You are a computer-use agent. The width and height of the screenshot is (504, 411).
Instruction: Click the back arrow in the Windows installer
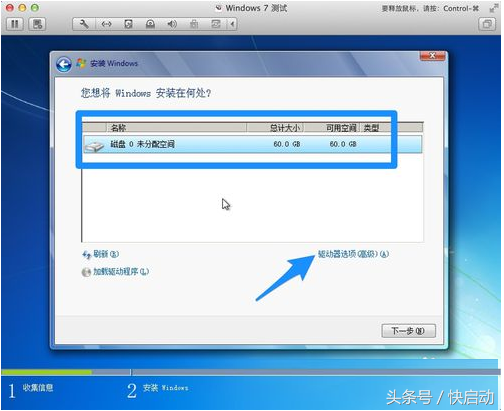(64, 64)
